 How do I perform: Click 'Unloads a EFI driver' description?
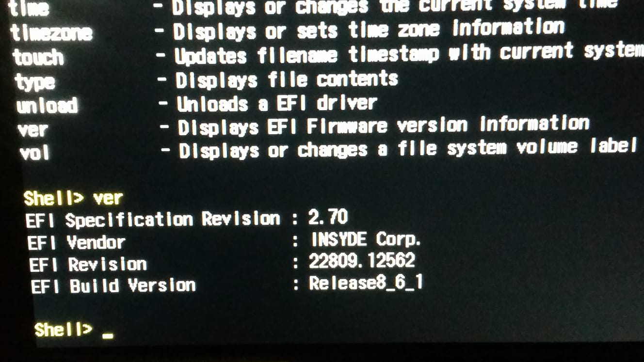click(276, 104)
